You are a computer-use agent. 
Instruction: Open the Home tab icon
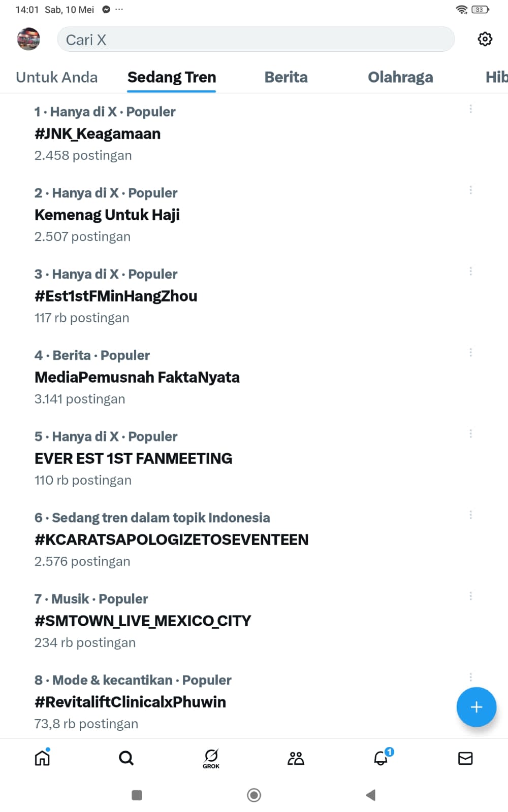[x=42, y=758]
